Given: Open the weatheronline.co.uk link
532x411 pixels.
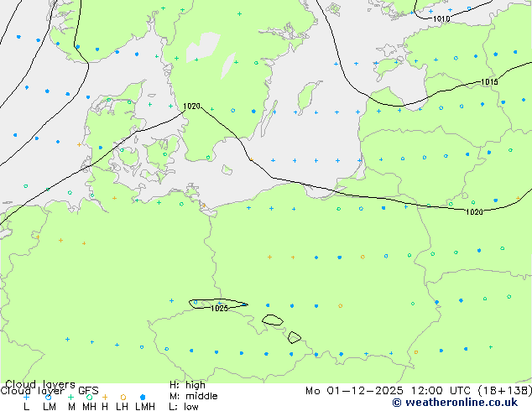Looking at the screenshot, I should (x=466, y=403).
